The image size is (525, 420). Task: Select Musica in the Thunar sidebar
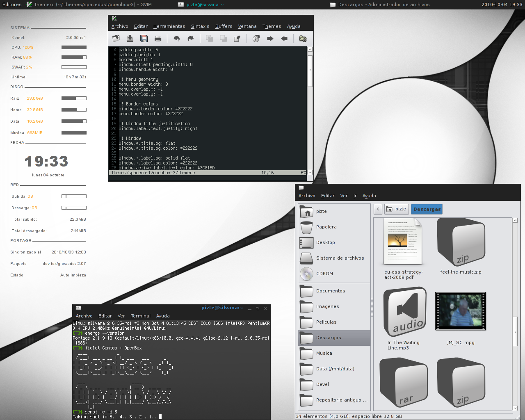(x=324, y=353)
